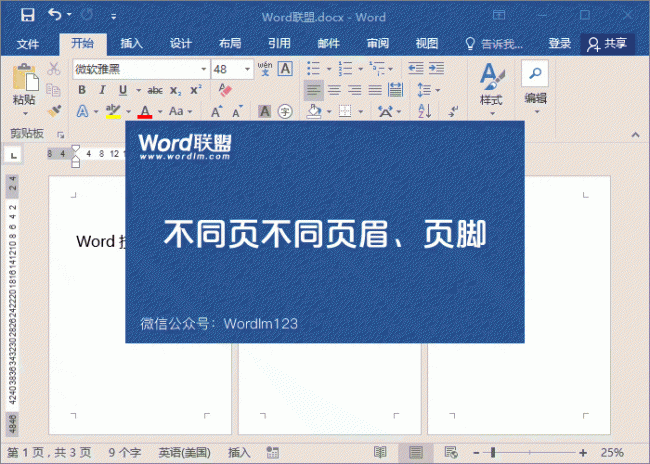Undo the last action
This screenshot has height=464, width=650.
coord(55,15)
